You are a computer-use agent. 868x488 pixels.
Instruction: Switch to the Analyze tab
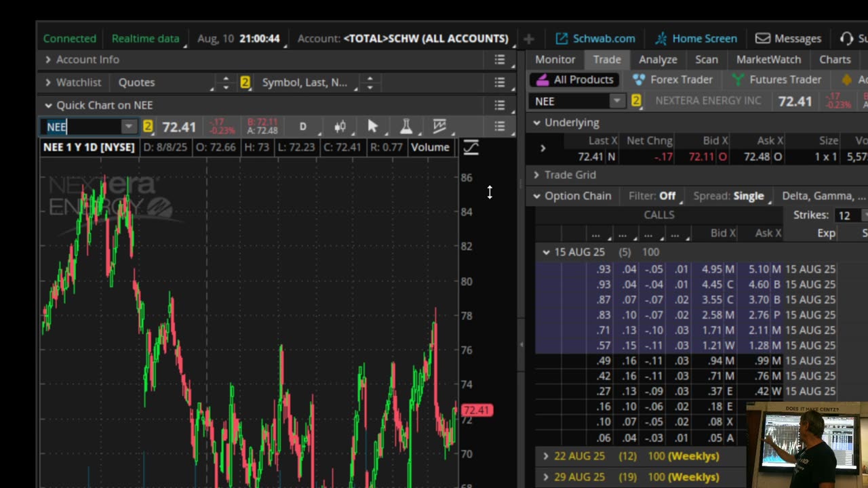(x=658, y=60)
